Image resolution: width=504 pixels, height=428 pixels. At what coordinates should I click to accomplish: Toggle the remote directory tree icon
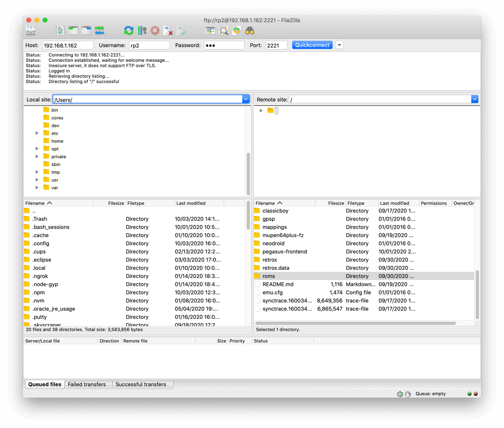(87, 31)
